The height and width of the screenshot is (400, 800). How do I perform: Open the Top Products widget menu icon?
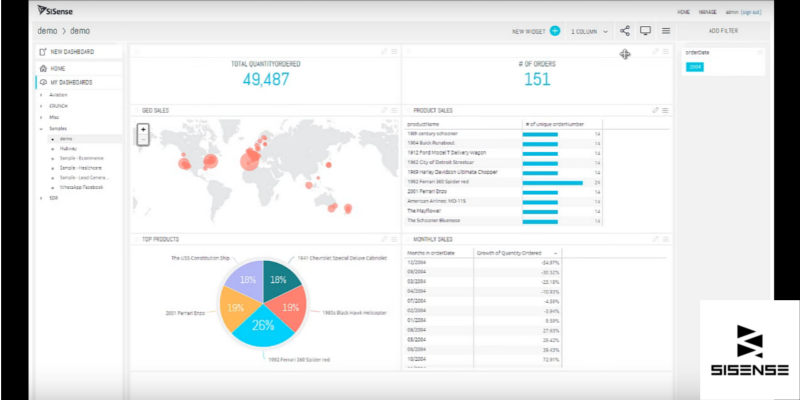coord(393,240)
